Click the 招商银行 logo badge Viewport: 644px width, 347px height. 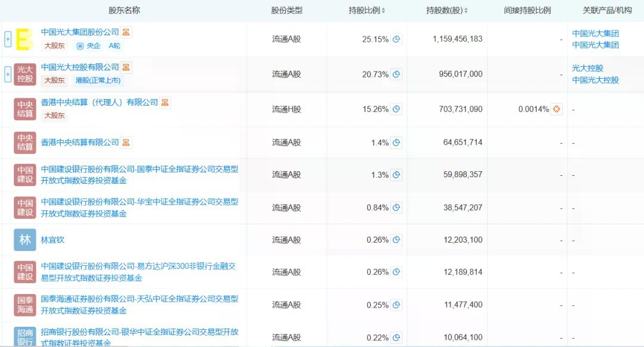click(25, 337)
